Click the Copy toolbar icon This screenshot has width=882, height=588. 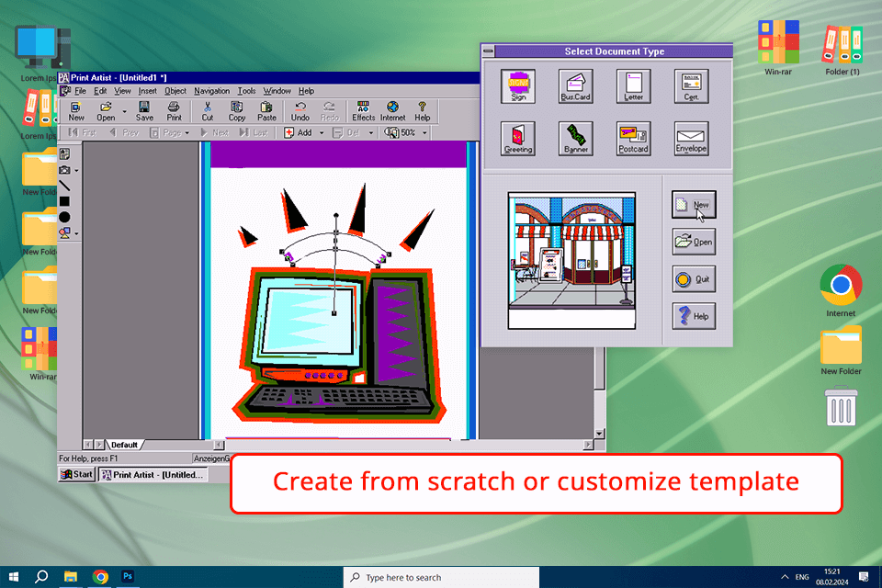tap(237, 111)
